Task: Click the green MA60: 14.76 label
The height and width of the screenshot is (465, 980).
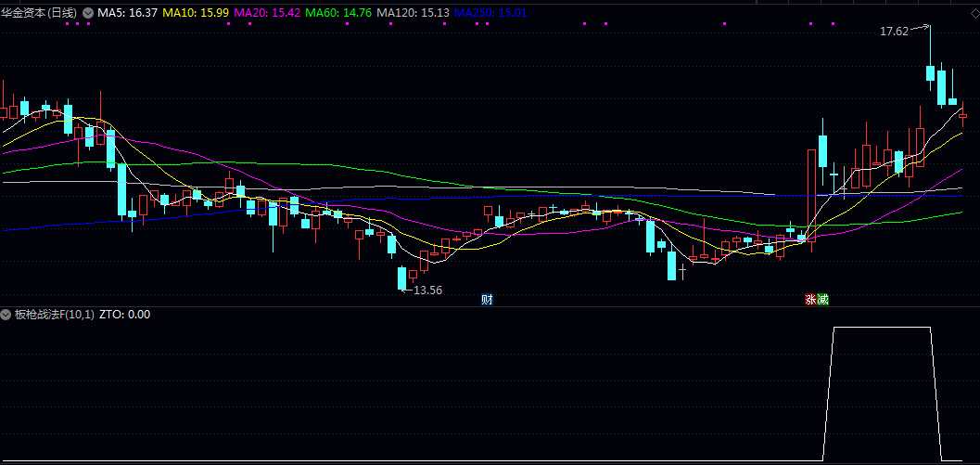Action: coord(340,12)
